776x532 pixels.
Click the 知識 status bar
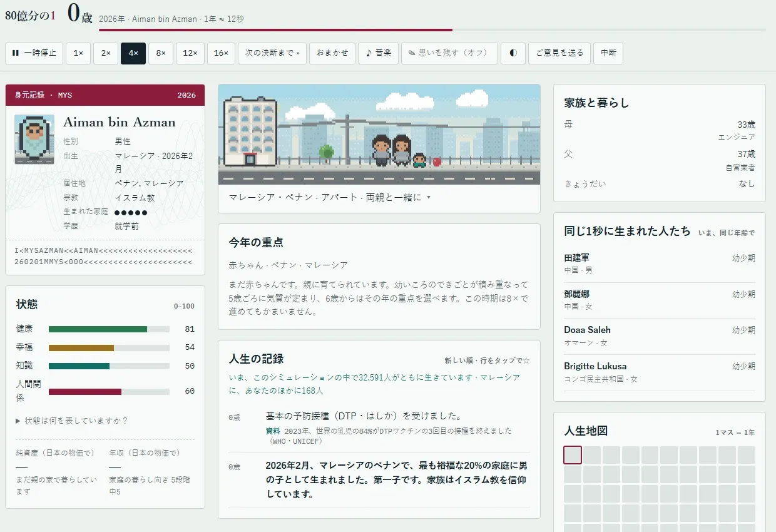click(109, 366)
